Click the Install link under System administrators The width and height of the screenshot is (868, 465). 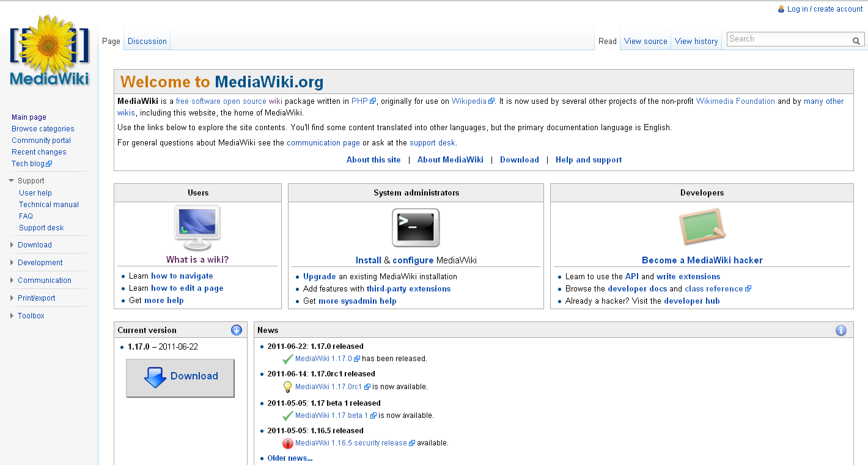pos(369,260)
